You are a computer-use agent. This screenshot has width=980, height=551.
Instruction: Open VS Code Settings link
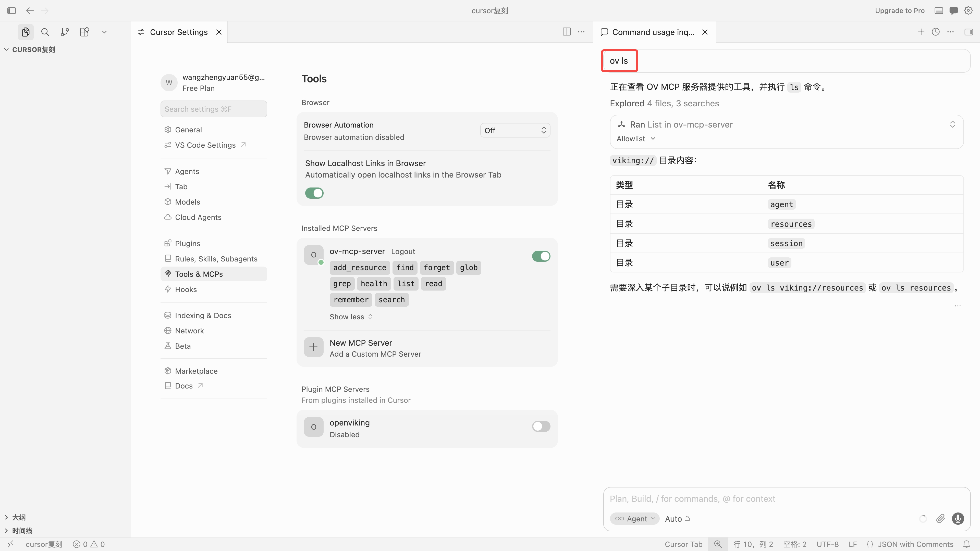[x=213, y=145]
